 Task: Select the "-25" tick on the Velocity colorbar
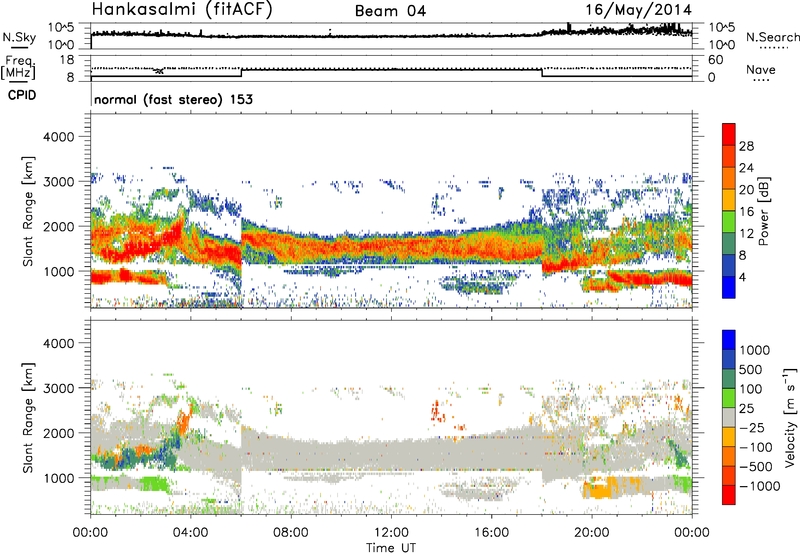tap(753, 428)
